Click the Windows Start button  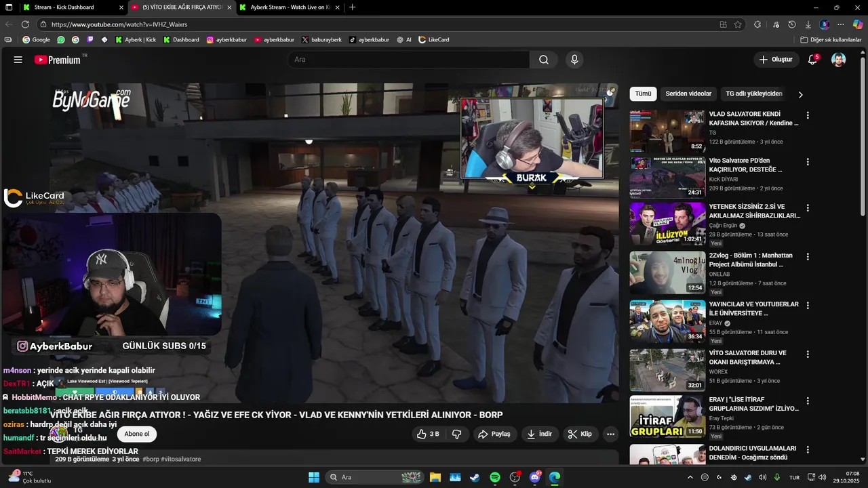314,477
